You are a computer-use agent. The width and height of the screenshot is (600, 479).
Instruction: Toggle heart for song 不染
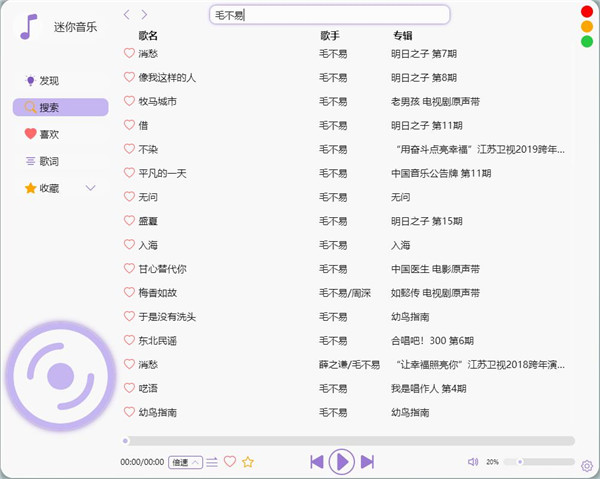(x=129, y=149)
